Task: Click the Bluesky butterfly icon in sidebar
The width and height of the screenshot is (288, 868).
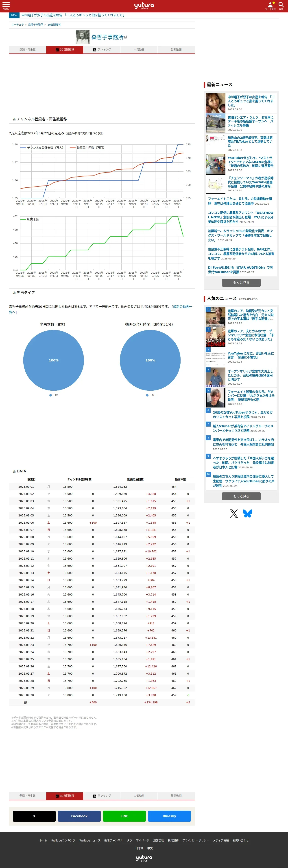Action: click(248, 514)
